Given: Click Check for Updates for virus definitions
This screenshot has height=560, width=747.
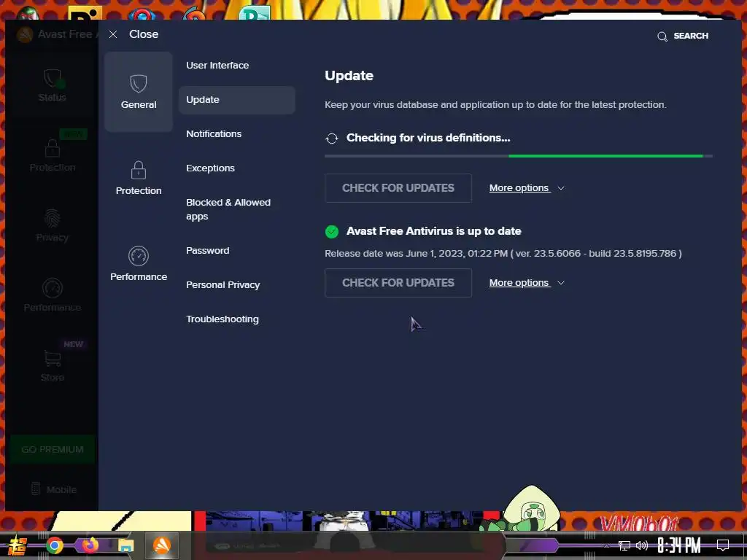Looking at the screenshot, I should (x=398, y=188).
